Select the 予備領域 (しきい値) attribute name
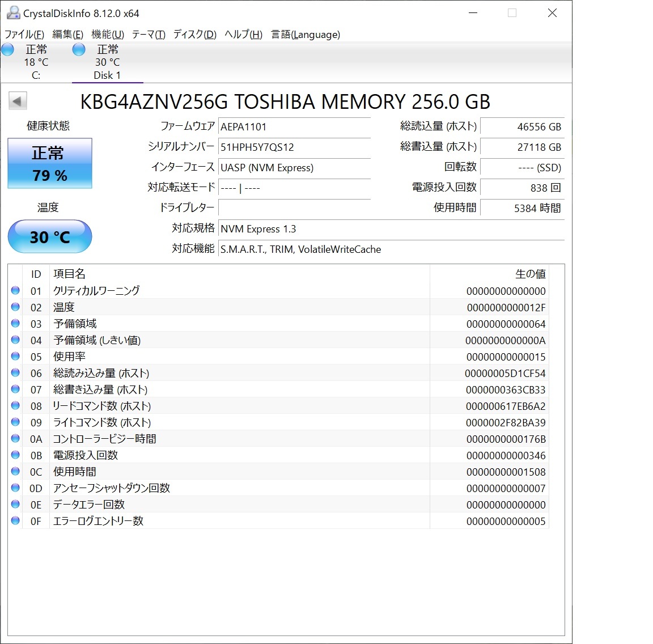Image resolution: width=653 pixels, height=644 pixels. click(x=96, y=340)
